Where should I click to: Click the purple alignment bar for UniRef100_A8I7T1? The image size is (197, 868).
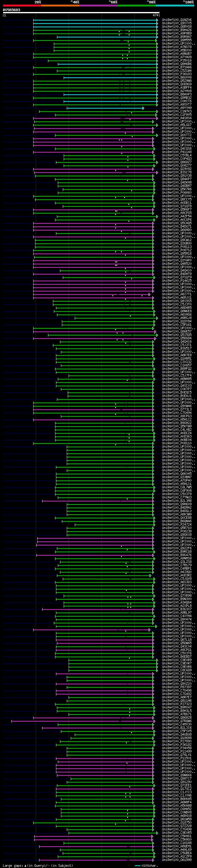click(x=92, y=294)
